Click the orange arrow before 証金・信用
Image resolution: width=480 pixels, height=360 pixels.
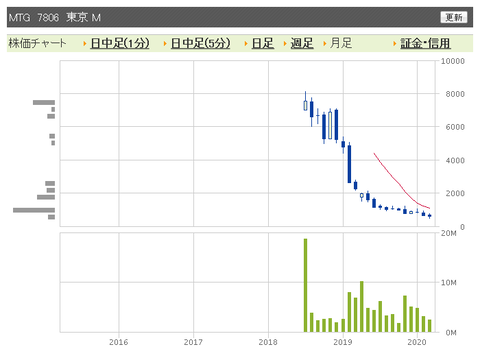click(395, 43)
